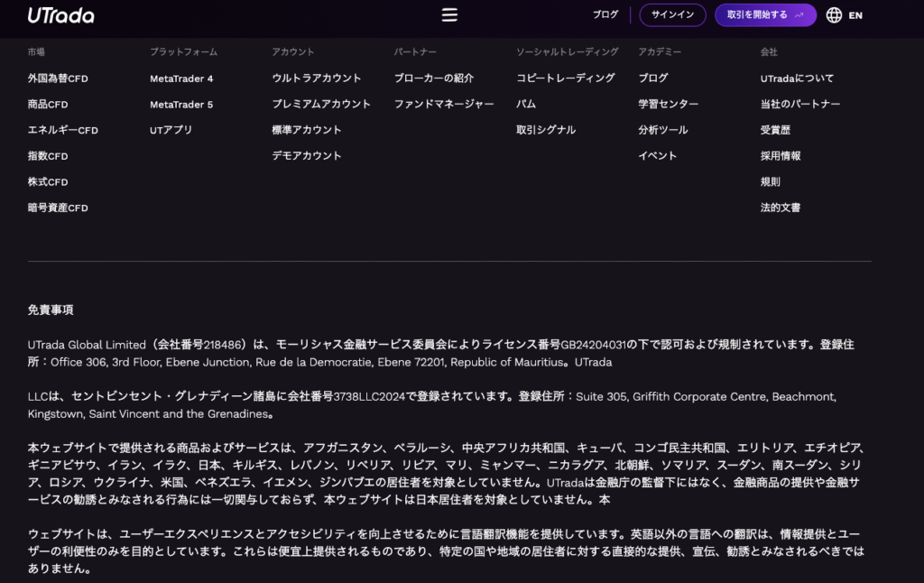Open the 指数CFD link
This screenshot has width=924, height=583.
point(48,156)
